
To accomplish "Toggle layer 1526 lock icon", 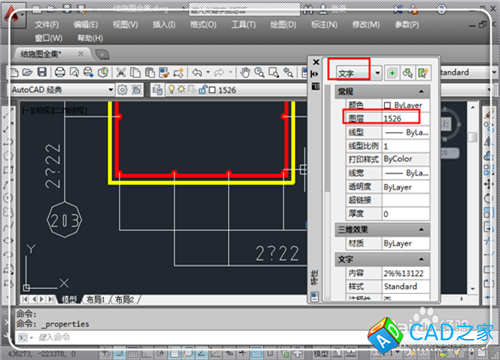I will coord(202,90).
